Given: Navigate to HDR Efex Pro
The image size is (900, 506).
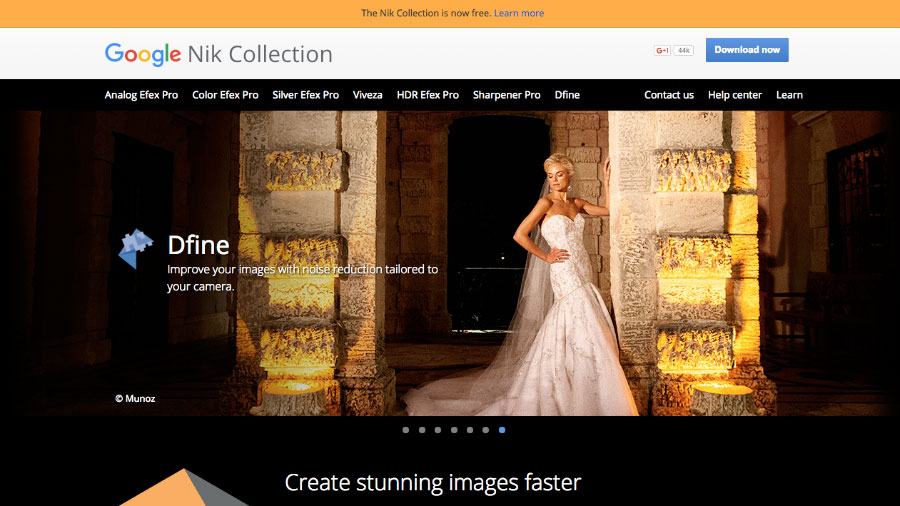Looking at the screenshot, I should coord(428,95).
